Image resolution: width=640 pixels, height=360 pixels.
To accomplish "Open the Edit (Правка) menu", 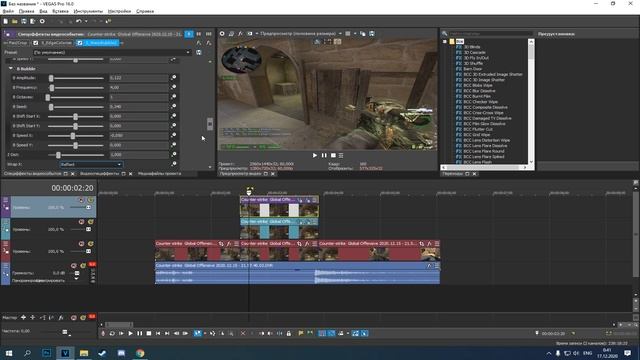I will (x=27, y=11).
